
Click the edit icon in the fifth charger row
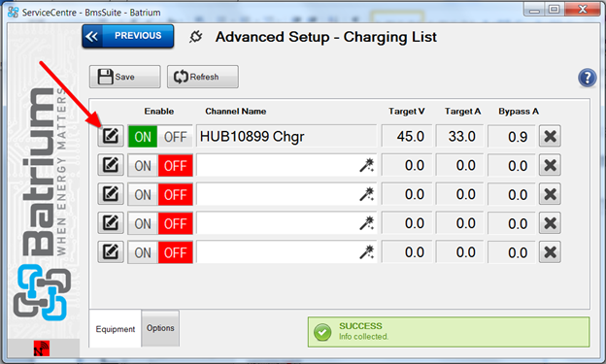(x=111, y=252)
